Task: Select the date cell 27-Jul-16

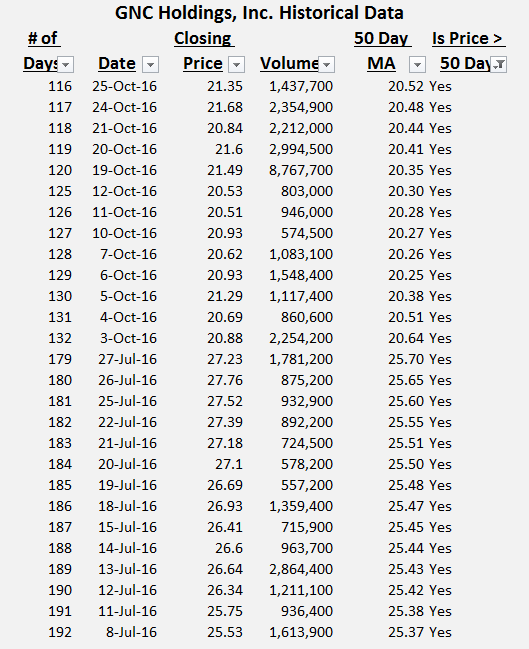Action: (127, 359)
